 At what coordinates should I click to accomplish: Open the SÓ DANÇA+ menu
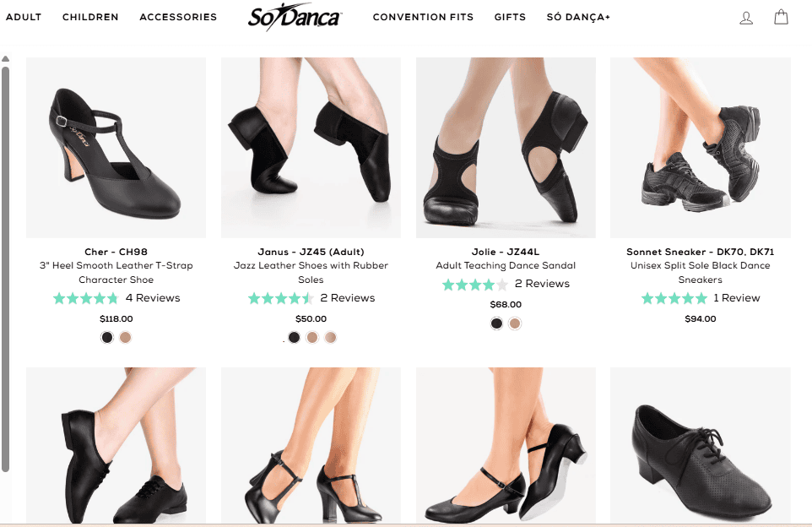pyautogui.click(x=578, y=16)
